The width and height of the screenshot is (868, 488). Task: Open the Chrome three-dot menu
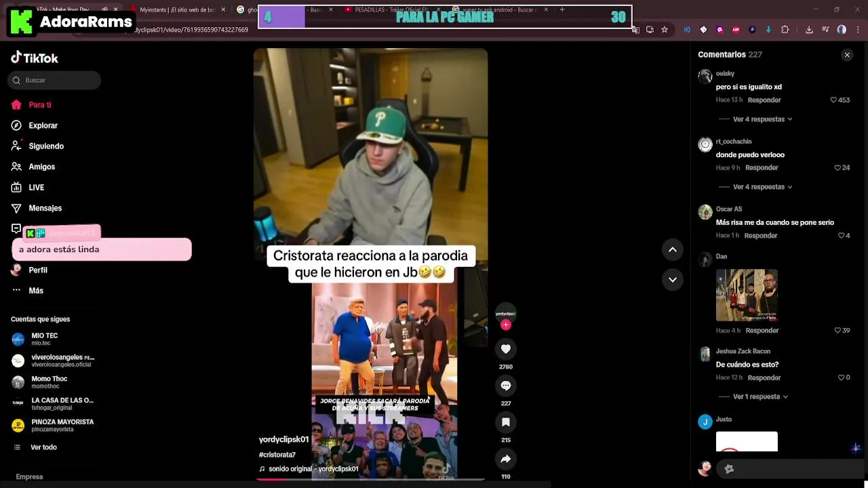[857, 30]
